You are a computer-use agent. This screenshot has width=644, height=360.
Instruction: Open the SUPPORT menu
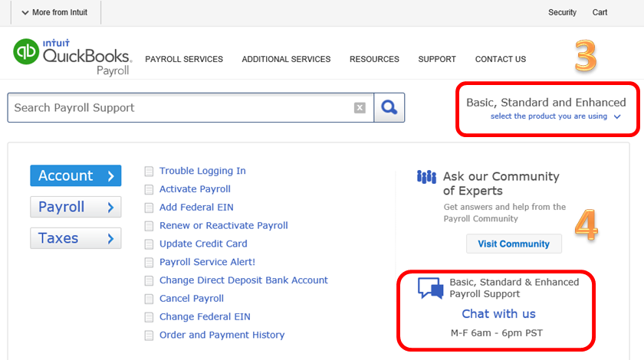[437, 59]
